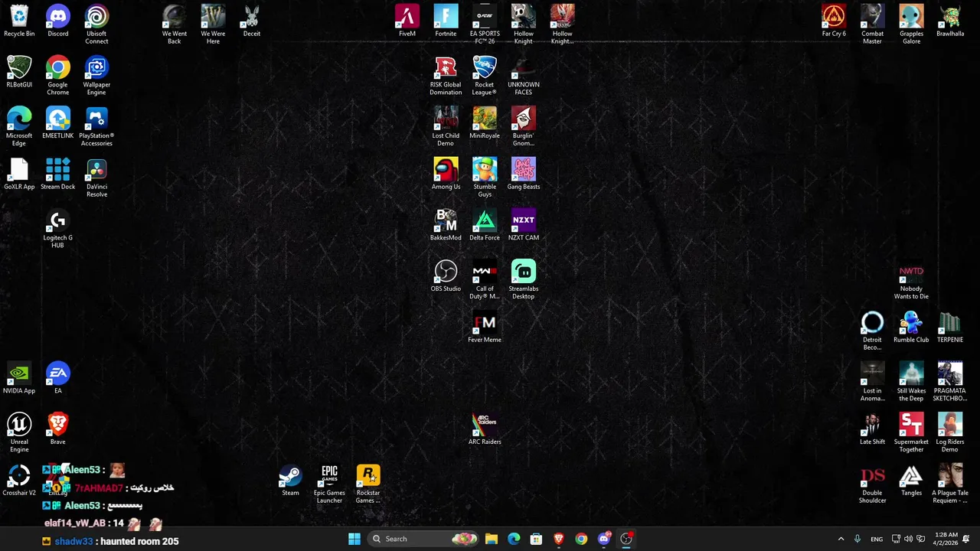The width and height of the screenshot is (980, 551).
Task: Select the Among Us desktop icon
Action: coord(446,174)
